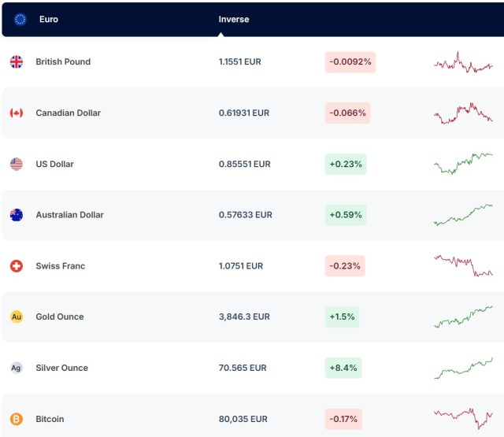The width and height of the screenshot is (504, 437).
Task: Click the Bitcoin logo icon
Action: pyautogui.click(x=17, y=419)
